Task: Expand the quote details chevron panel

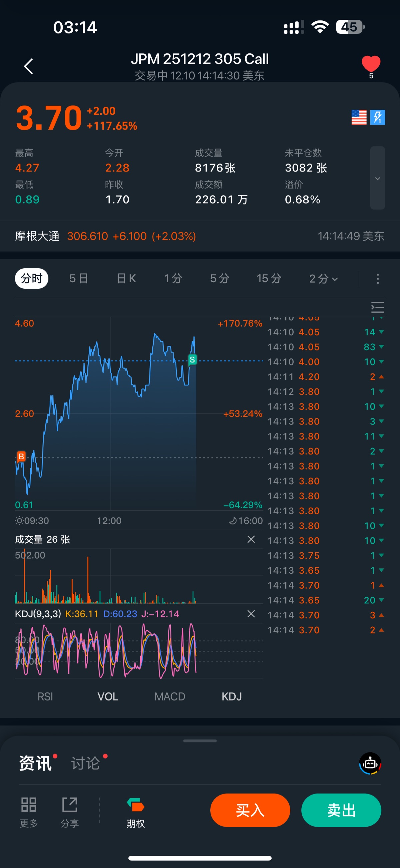Action: click(x=377, y=178)
